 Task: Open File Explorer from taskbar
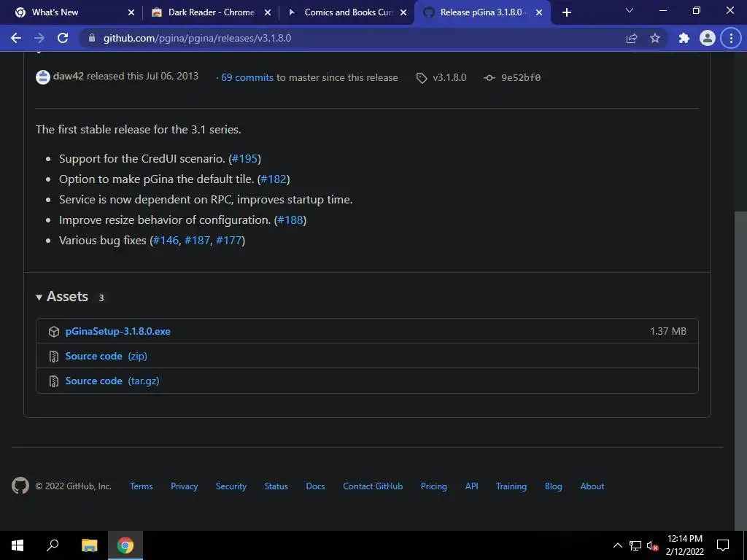click(x=89, y=545)
